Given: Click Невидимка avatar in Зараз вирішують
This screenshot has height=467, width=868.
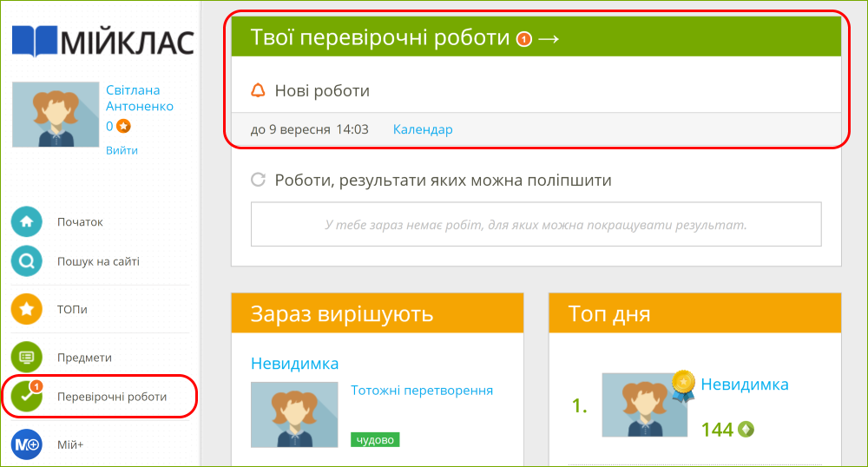Looking at the screenshot, I should [x=294, y=414].
